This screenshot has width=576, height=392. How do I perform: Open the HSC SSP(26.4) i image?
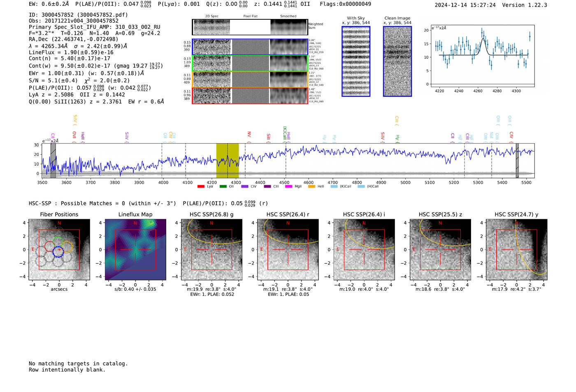[x=364, y=250]
